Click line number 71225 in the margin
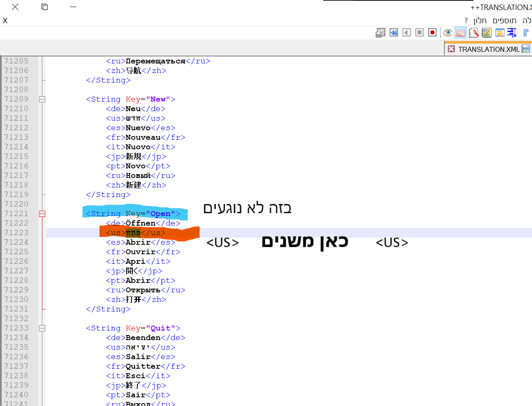This screenshot has height=406, width=532. pyautogui.click(x=17, y=252)
